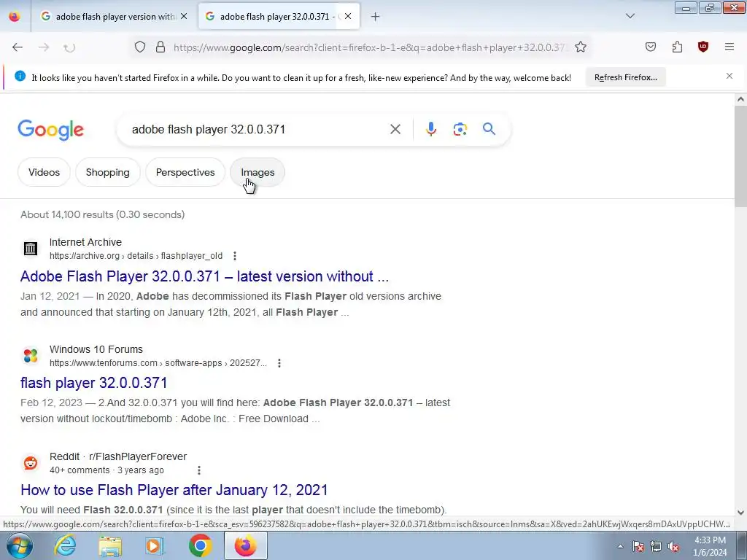747x560 pixels.
Task: Filter results by Videos
Action: [44, 172]
